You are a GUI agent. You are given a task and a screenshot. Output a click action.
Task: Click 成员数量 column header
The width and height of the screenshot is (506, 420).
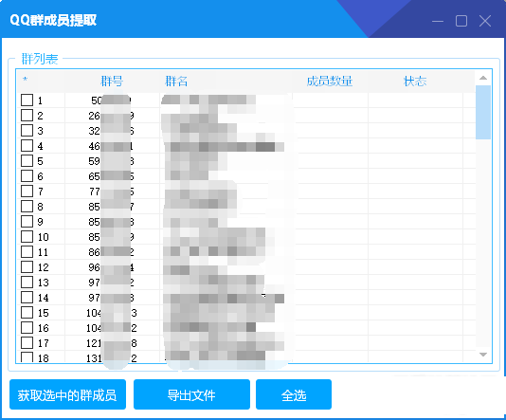pos(330,81)
